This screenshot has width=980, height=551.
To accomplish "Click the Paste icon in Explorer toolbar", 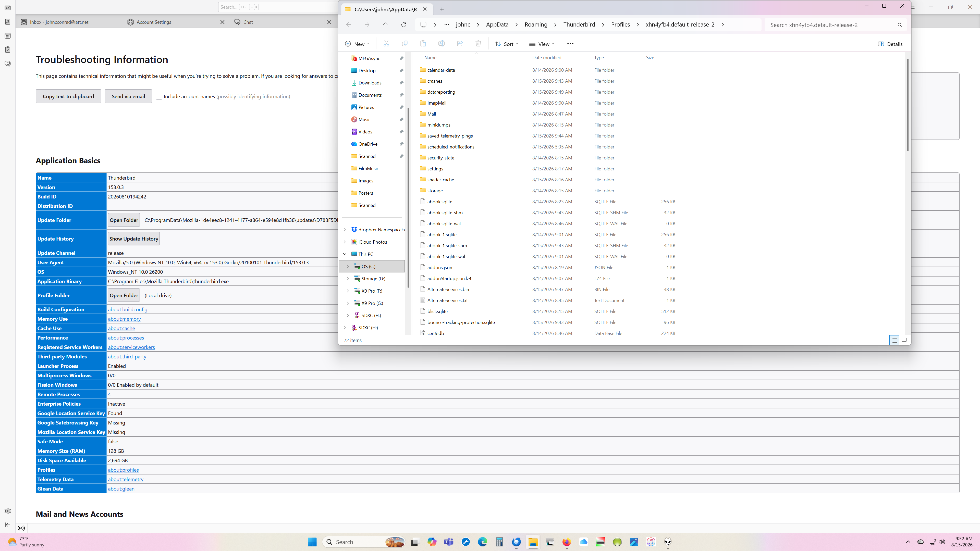I will 423,44.
